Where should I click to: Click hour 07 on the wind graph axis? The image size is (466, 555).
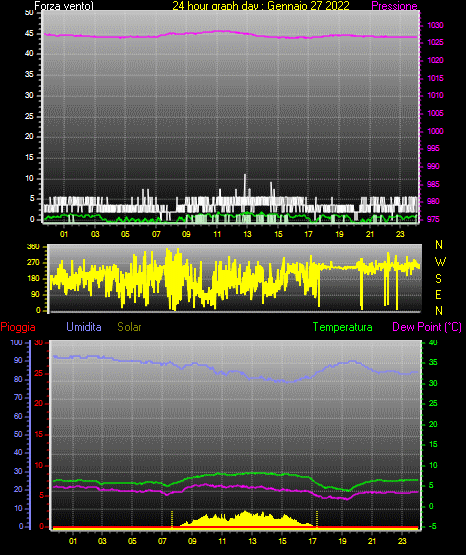[156, 234]
